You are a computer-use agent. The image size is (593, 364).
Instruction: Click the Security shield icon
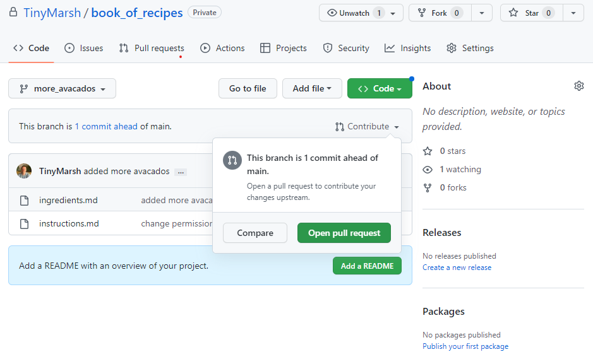pos(329,47)
